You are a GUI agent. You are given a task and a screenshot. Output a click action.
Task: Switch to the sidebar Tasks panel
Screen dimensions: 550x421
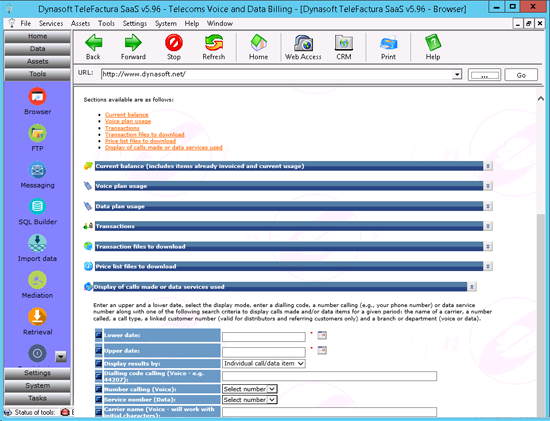pos(38,398)
